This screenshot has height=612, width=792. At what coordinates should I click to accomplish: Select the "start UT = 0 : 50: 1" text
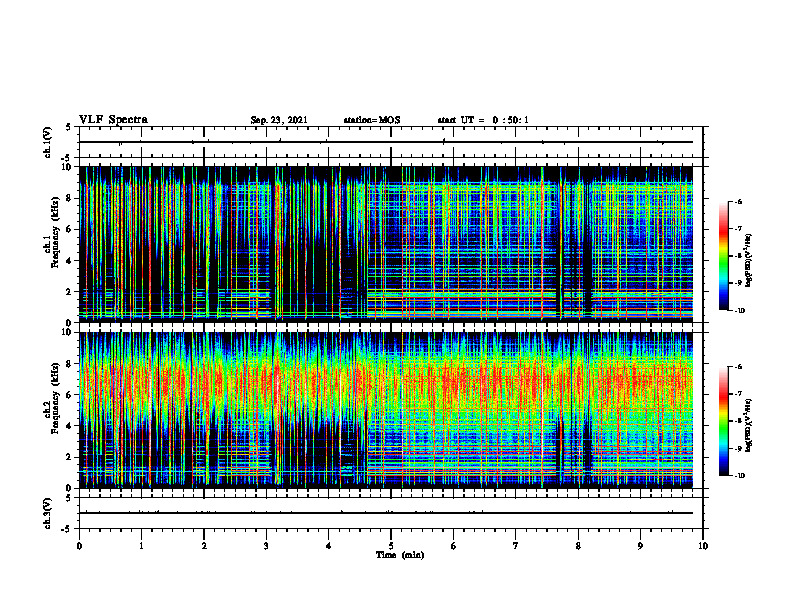tap(483, 120)
